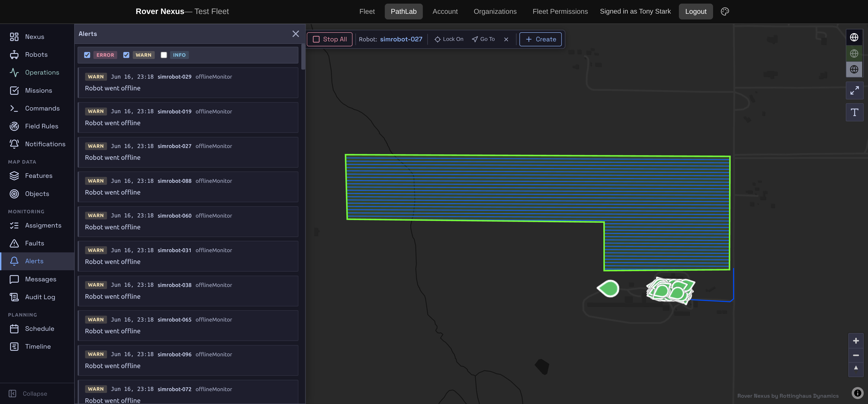Open the Nexus dashboard icon
This screenshot has width=868, height=404.
tap(14, 37)
